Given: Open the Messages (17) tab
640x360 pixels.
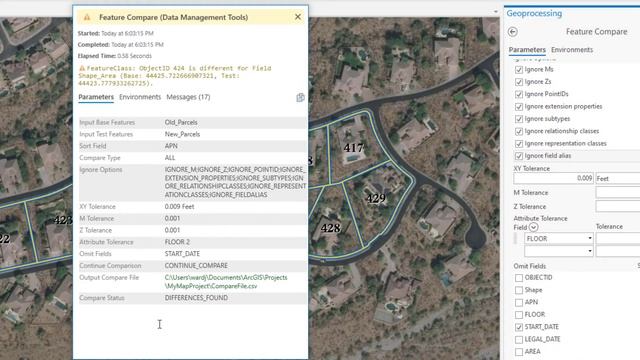Looking at the screenshot, I should point(188,97).
